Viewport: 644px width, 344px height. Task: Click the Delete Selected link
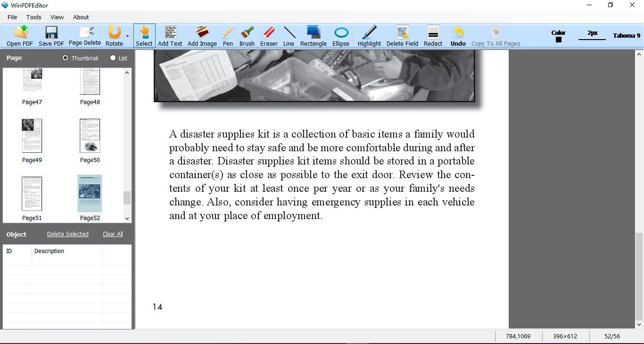pos(67,234)
